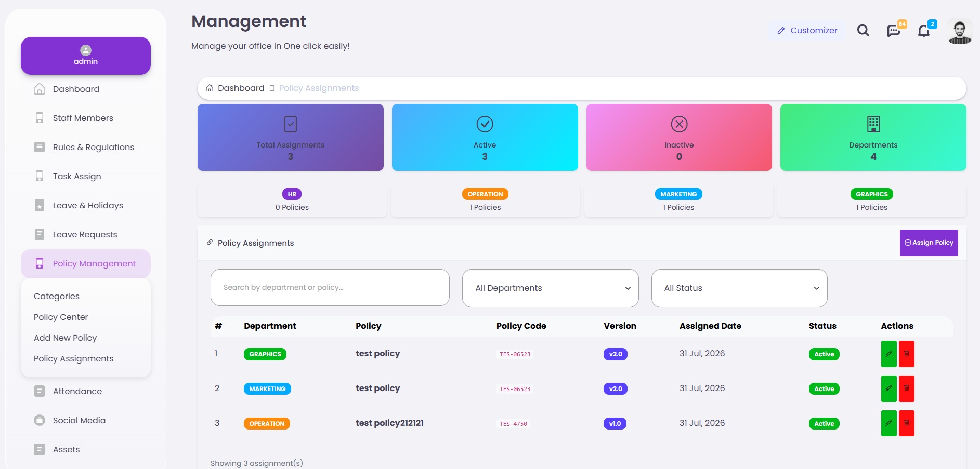Edit the MARKETING assignment with pencil icon
Screen dimensions: 980x469
pos(889,388)
